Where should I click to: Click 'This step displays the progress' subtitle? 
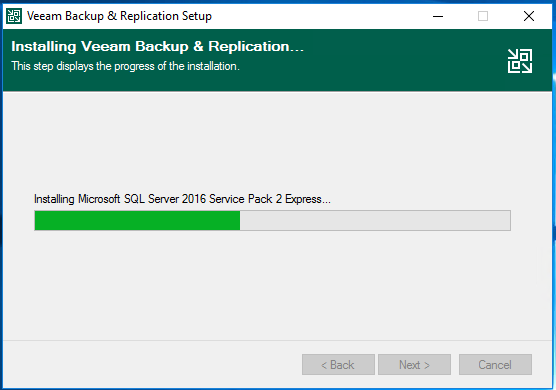click(126, 66)
